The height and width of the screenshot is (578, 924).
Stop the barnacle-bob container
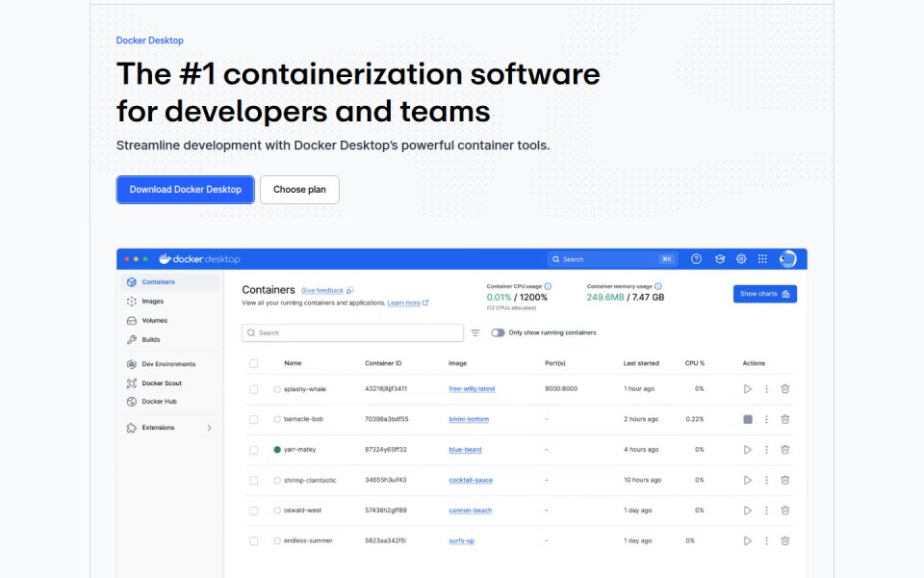[x=748, y=419]
